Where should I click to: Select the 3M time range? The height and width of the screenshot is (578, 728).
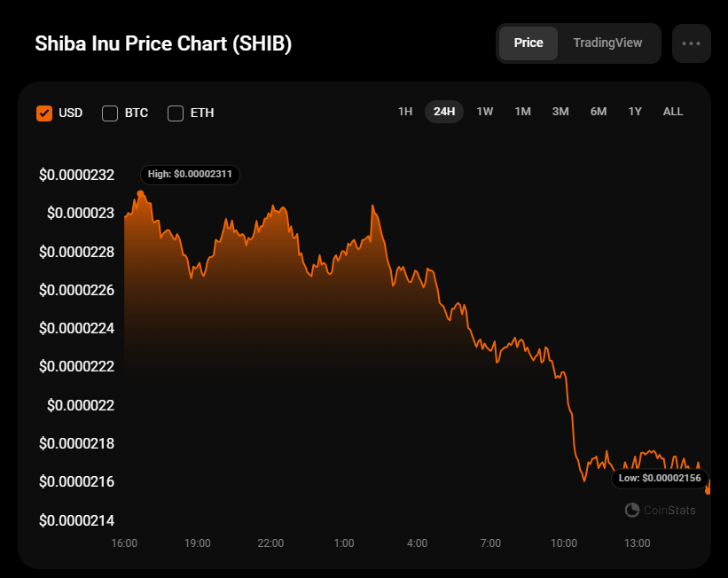[x=560, y=112]
